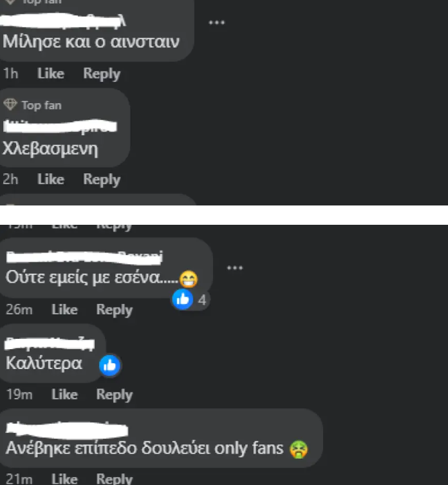The height and width of the screenshot is (485, 448).
Task: Like the 'Μίλησε και ο αινσταιν' comment
Action: tap(51, 73)
